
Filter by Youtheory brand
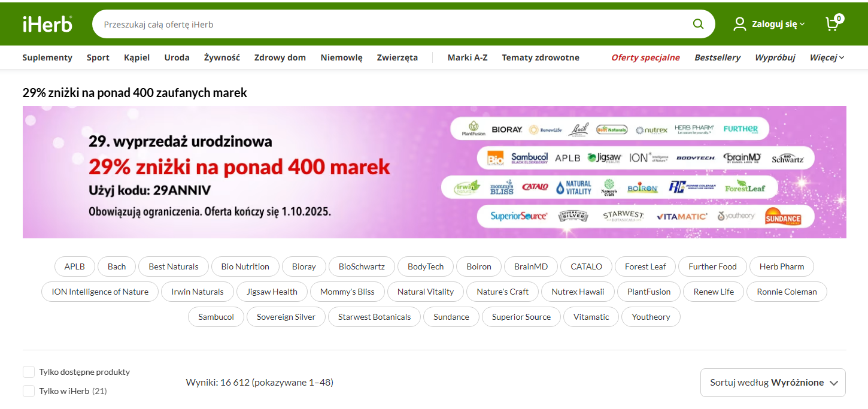(x=651, y=317)
